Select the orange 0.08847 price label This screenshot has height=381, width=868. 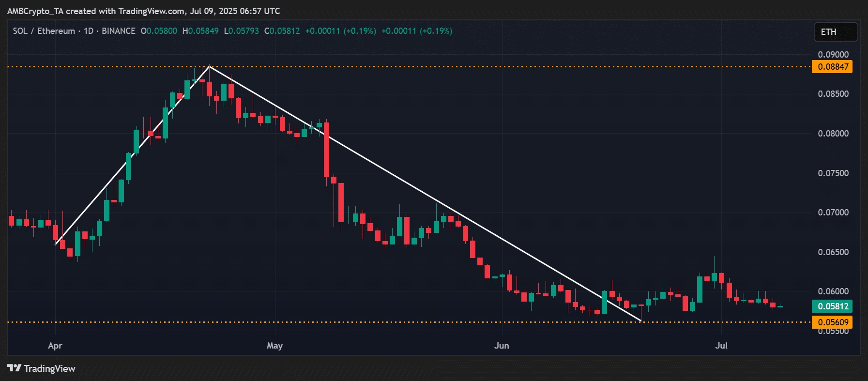click(x=832, y=67)
